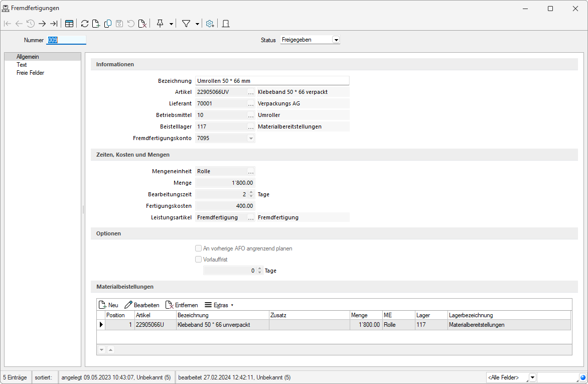Click the filter funnel icon
Viewport: 588px width, 384px height.
186,24
